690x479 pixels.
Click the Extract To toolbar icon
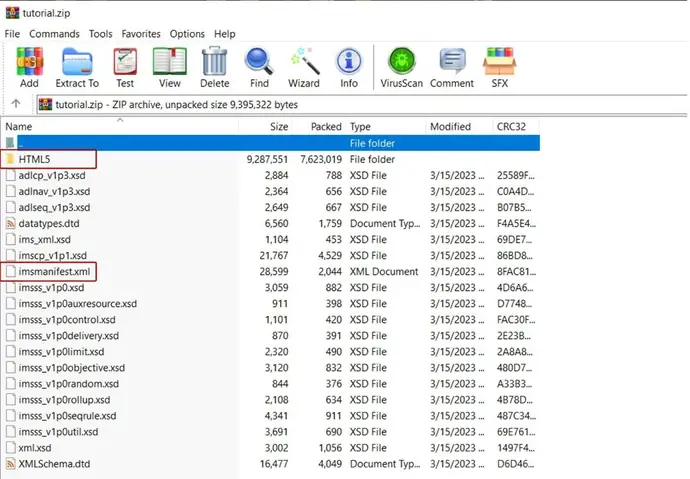(77, 62)
